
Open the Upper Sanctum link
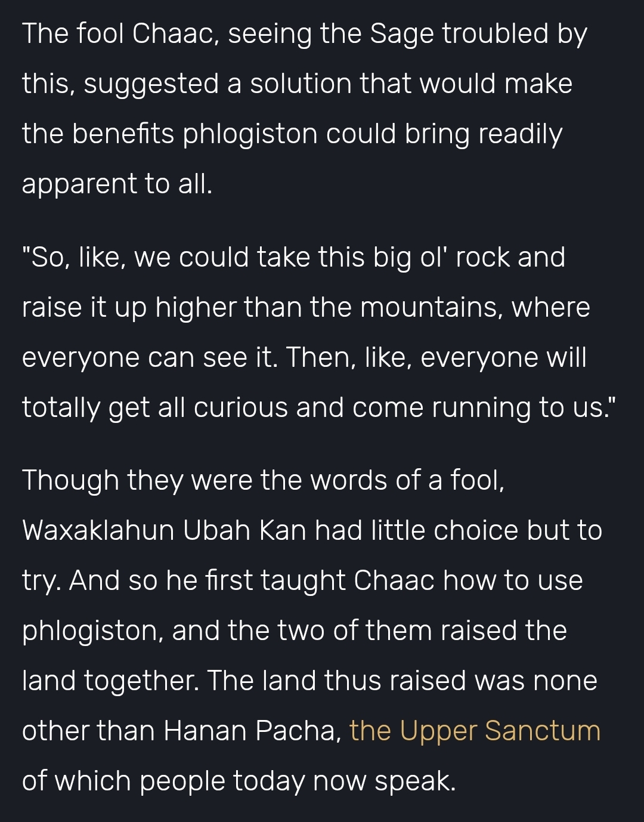(475, 731)
